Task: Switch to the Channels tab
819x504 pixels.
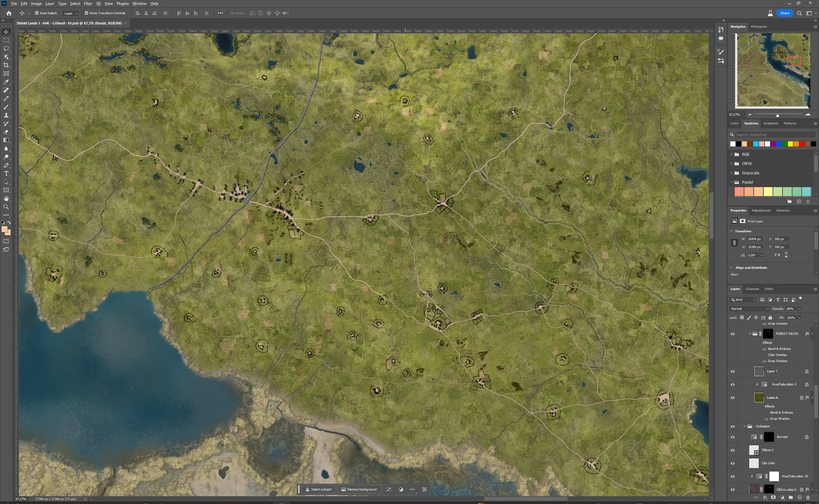Action: coord(752,289)
